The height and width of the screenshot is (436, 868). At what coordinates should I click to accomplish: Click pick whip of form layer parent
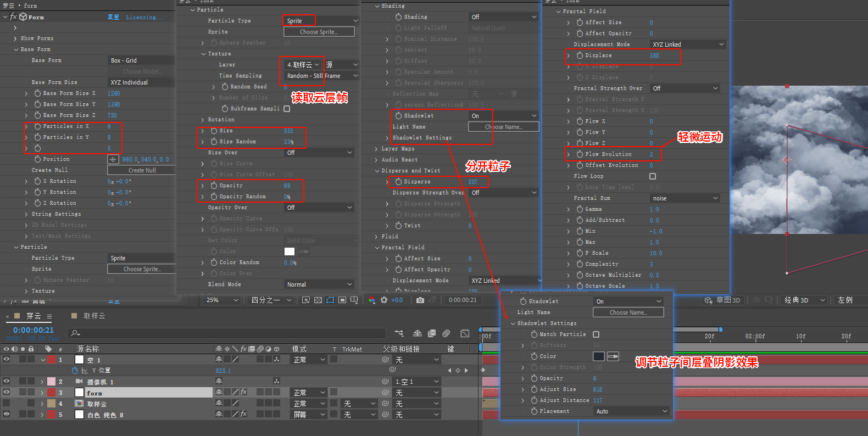click(x=386, y=393)
